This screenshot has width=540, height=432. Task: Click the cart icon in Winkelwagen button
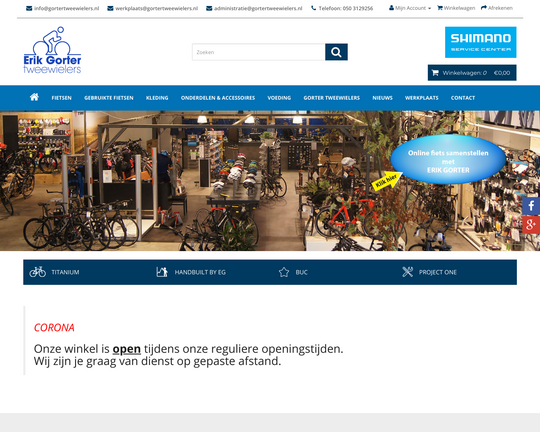435,73
